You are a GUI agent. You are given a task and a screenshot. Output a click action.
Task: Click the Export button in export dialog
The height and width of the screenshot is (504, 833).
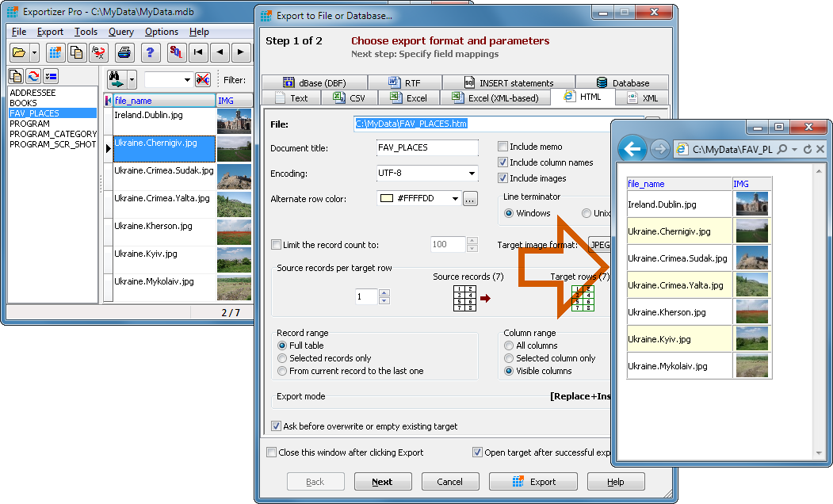tap(533, 482)
